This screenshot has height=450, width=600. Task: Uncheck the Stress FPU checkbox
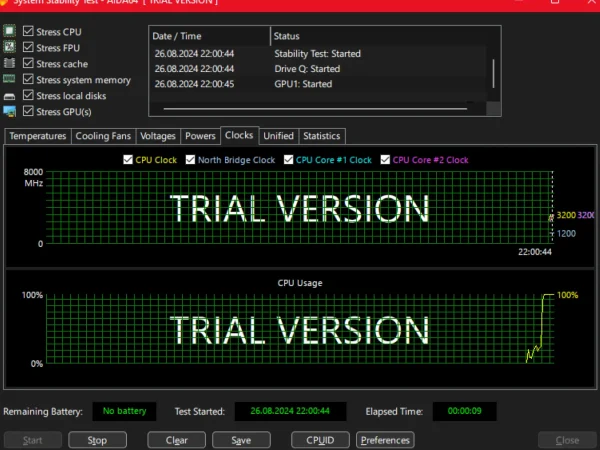(x=28, y=48)
